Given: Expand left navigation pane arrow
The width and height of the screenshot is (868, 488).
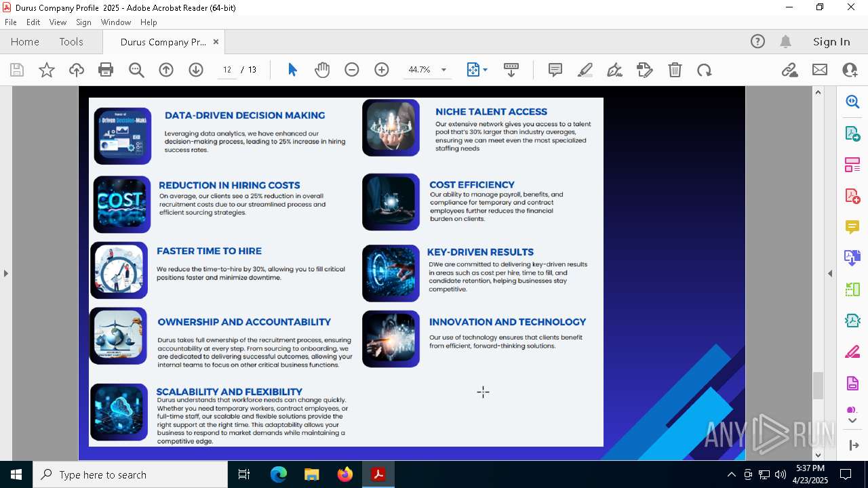Looking at the screenshot, I should click(5, 273).
